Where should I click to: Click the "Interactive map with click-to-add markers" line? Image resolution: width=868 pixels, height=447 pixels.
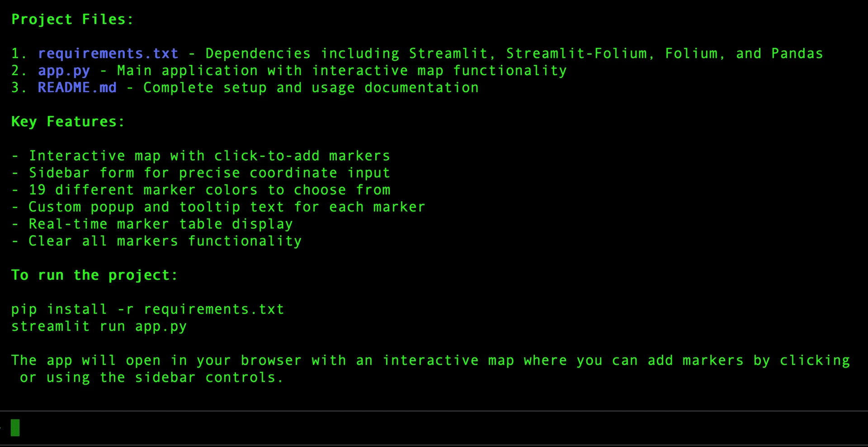(x=209, y=156)
